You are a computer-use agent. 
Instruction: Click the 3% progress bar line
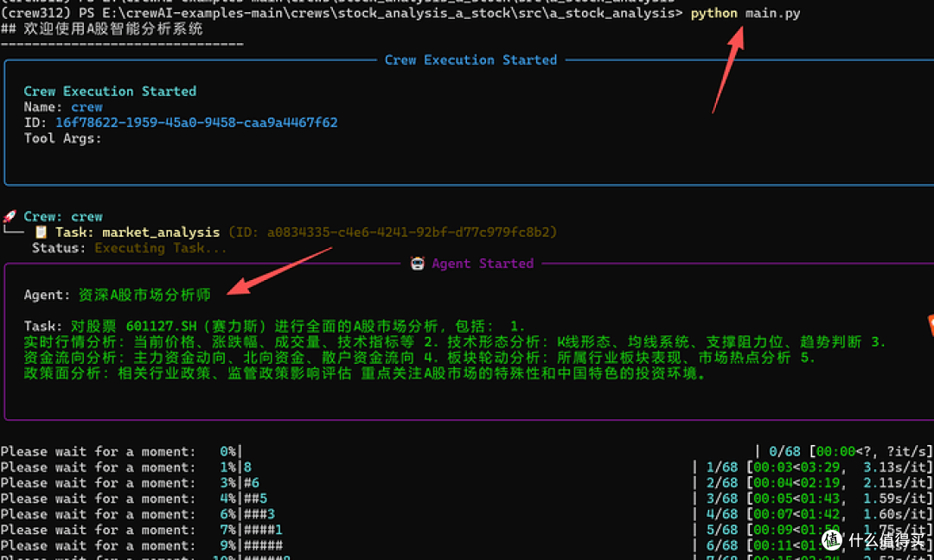[467, 482]
